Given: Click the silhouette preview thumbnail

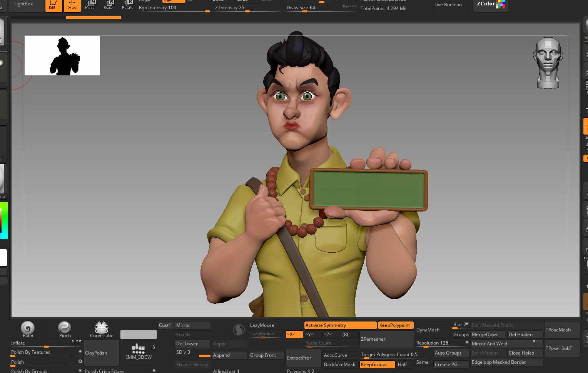Looking at the screenshot, I should tap(62, 56).
